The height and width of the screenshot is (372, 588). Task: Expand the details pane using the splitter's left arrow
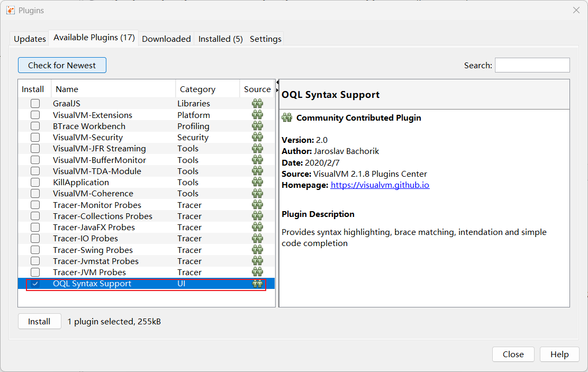(277, 82)
